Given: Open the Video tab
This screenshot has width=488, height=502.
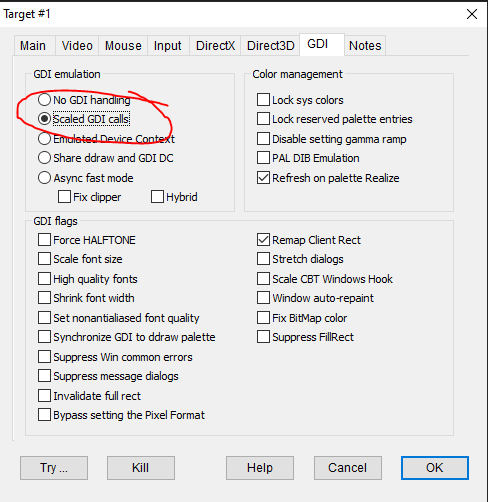Looking at the screenshot, I should (x=77, y=45).
